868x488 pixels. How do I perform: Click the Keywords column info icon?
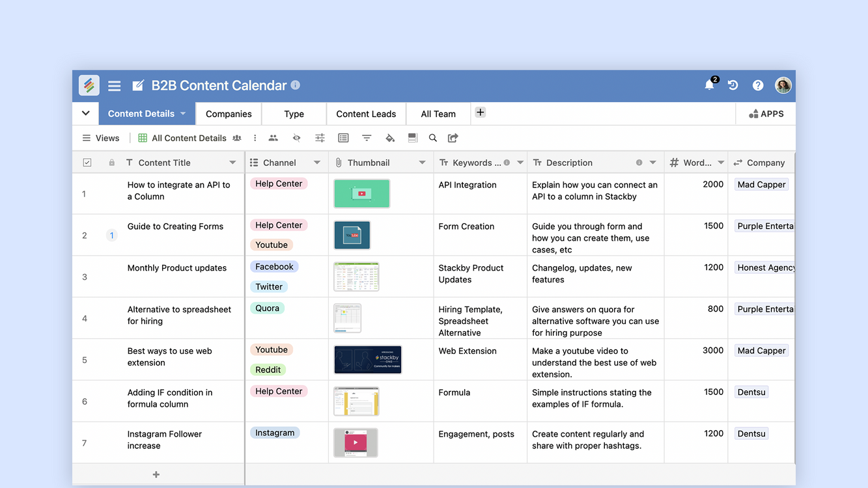[x=507, y=163]
